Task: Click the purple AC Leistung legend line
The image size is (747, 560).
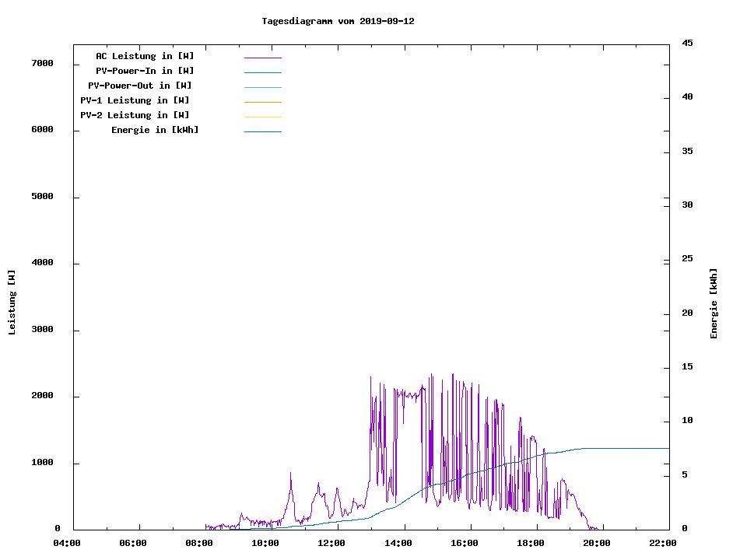Action: pos(262,58)
